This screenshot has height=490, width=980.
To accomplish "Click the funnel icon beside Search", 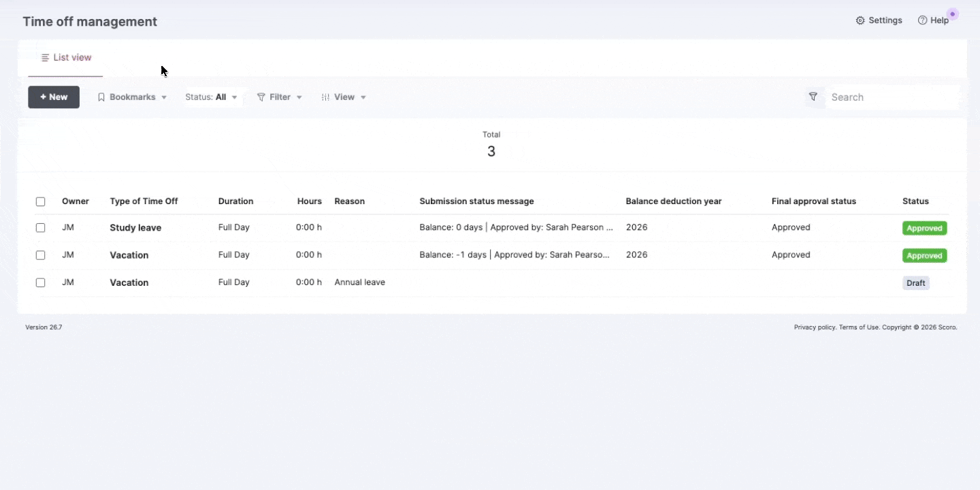I will (813, 97).
